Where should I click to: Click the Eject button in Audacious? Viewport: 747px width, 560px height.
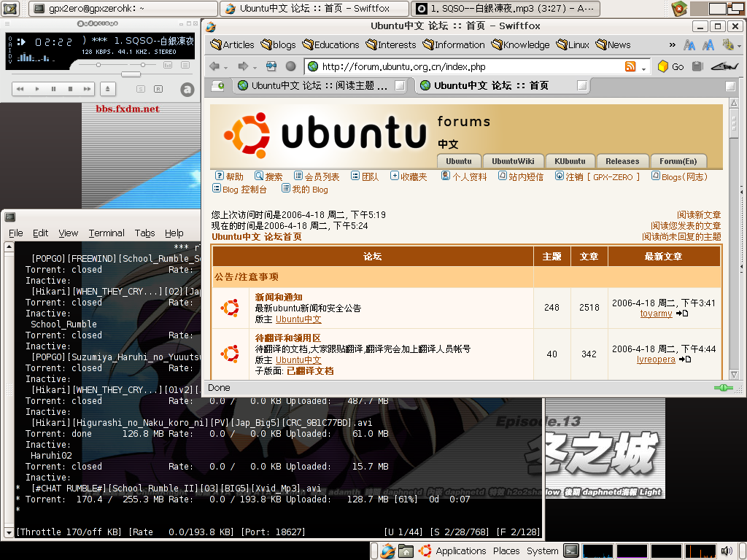click(x=108, y=89)
